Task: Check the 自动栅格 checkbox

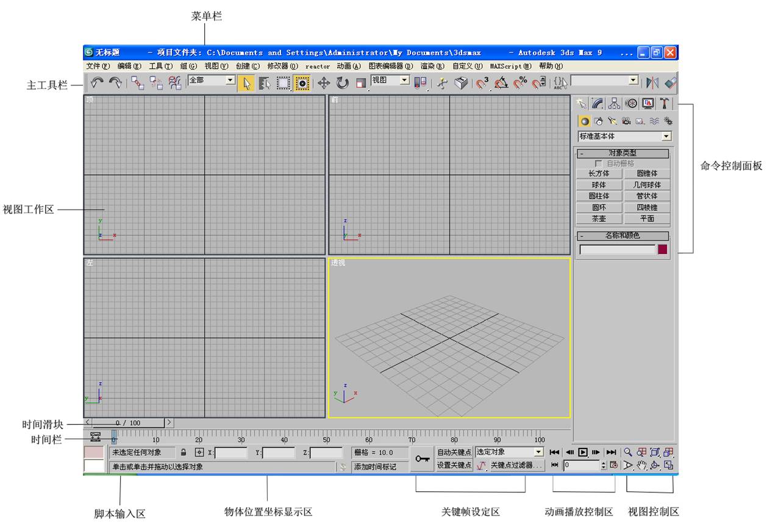Action: 599,164
